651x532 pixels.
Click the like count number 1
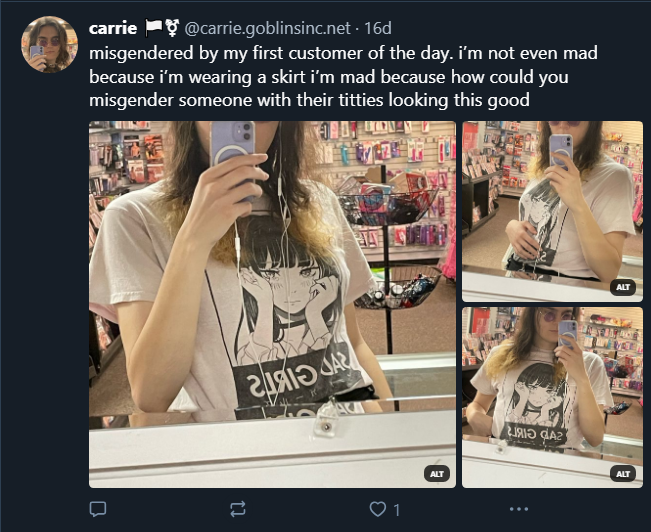coord(397,510)
